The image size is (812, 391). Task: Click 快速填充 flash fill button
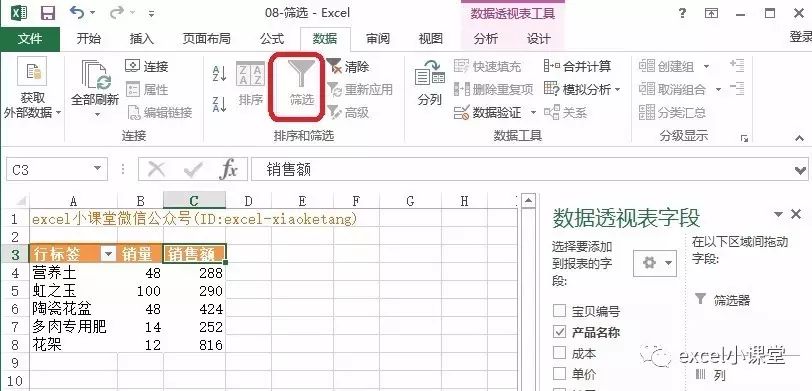click(488, 66)
